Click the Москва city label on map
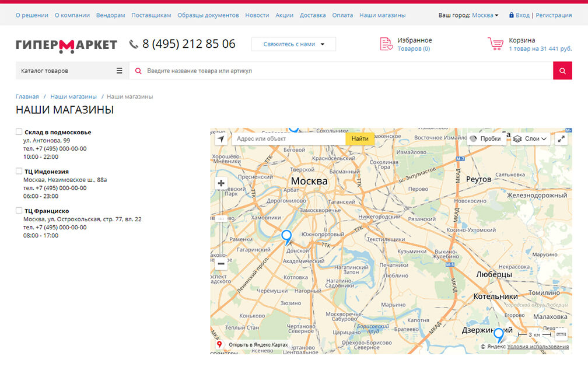The height and width of the screenshot is (370, 588). (309, 181)
